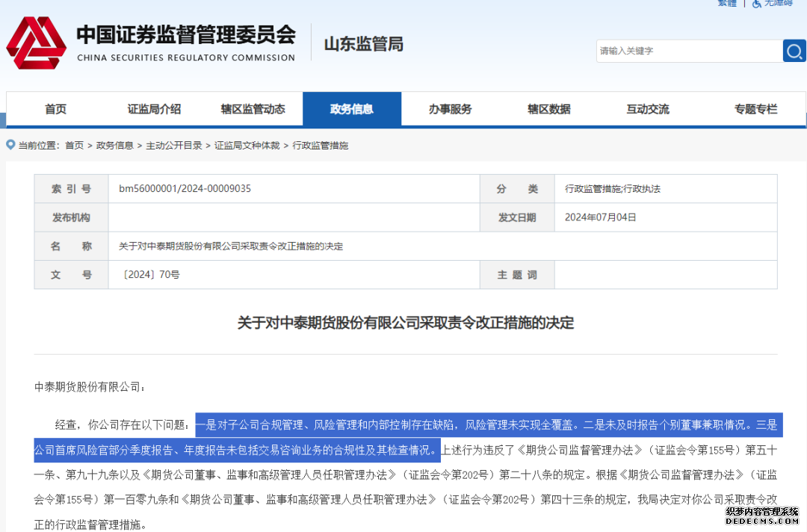
Task: Click the 行政监管措施;行政执法 category value
Action: click(613, 189)
